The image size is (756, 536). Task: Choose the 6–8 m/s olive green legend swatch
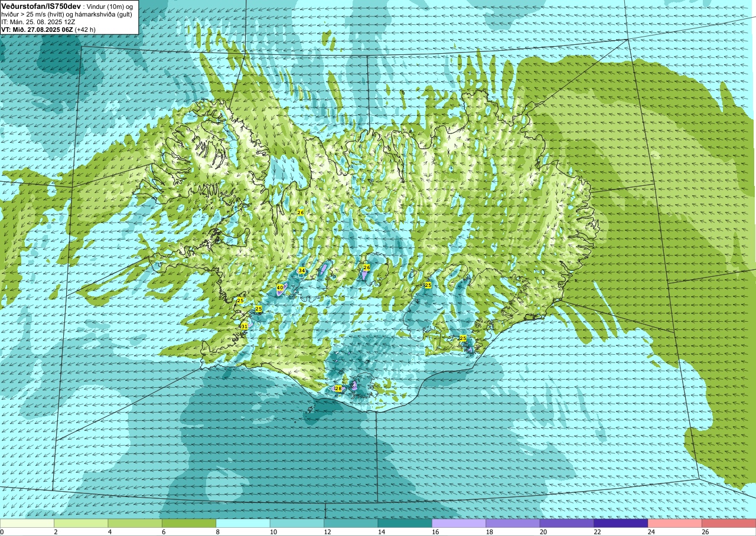(x=189, y=523)
